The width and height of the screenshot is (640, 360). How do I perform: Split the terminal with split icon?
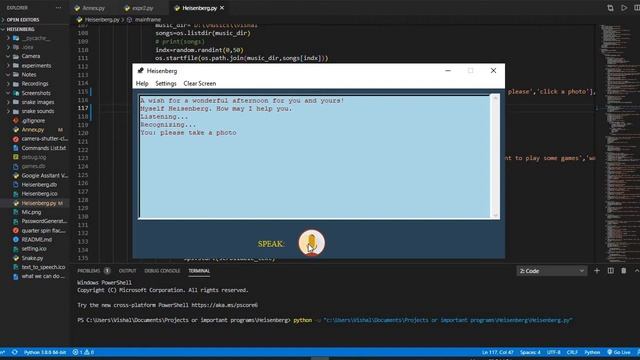(611, 271)
